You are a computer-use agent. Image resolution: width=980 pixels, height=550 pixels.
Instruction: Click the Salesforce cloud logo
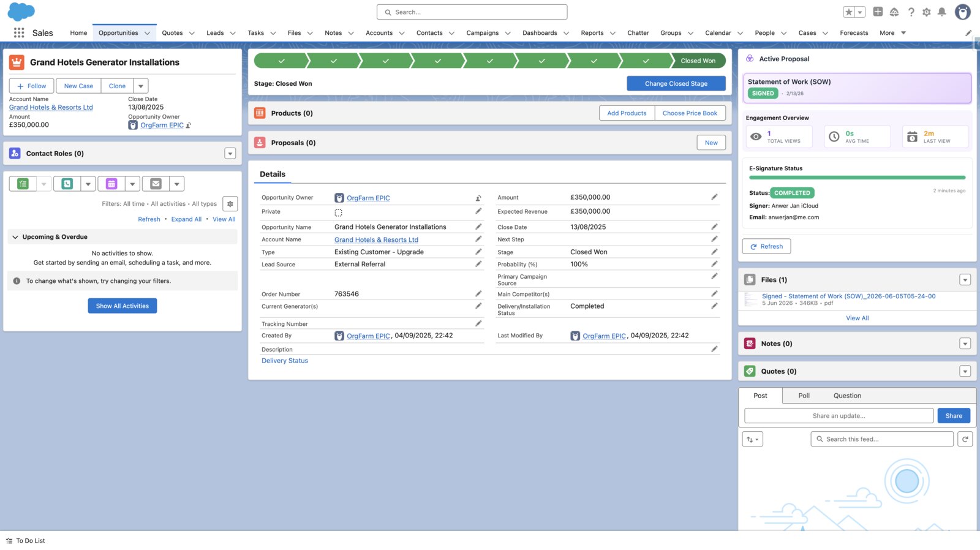21,12
